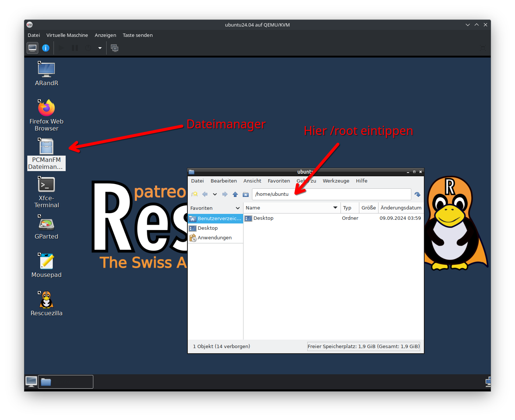
Task: Launch Rescuezilla desktop icon
Action: [46, 304]
